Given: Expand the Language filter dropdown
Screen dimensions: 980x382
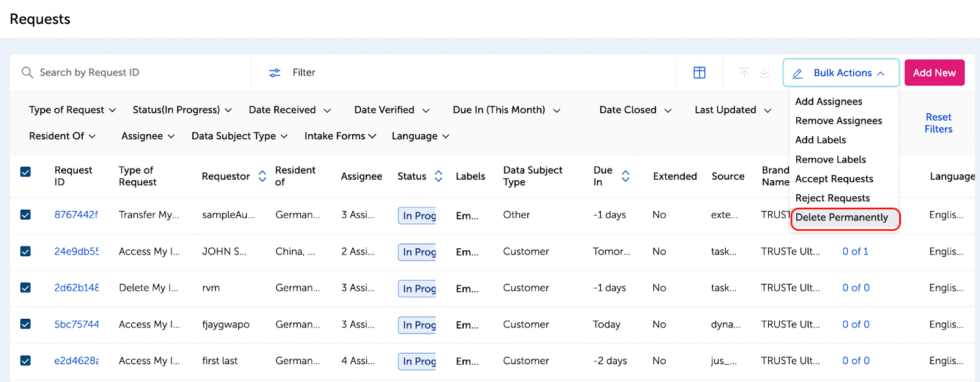Looking at the screenshot, I should [420, 136].
